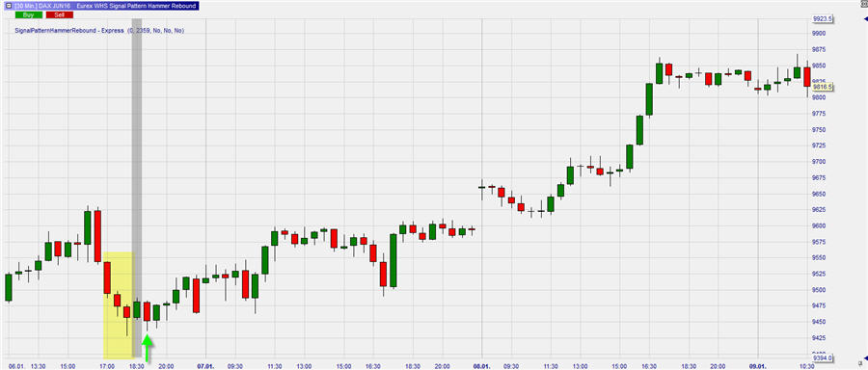Screen dimensions: 868x370
Task: Collapse the chart panel minus icon
Action: 8,6
